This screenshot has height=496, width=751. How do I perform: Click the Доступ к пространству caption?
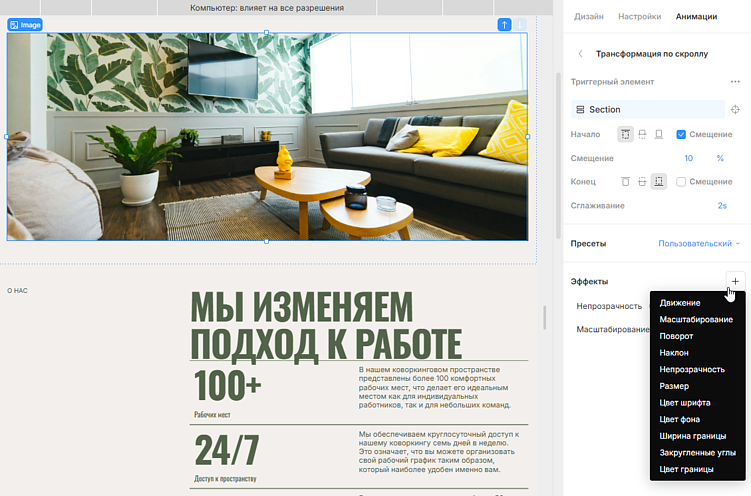coord(225,478)
